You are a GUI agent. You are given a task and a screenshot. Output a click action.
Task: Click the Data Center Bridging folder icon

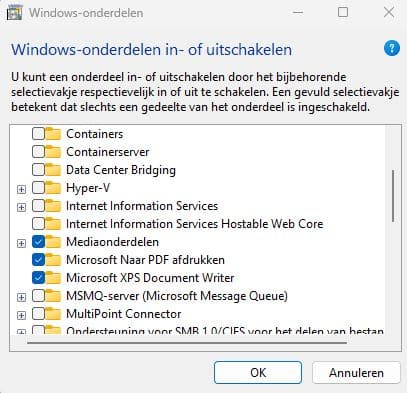(53, 170)
